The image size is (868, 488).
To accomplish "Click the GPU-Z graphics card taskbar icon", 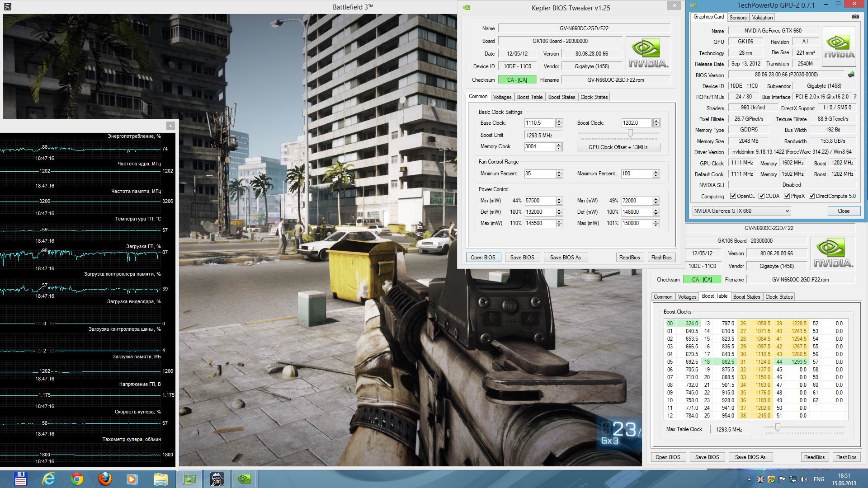I will 189,479.
